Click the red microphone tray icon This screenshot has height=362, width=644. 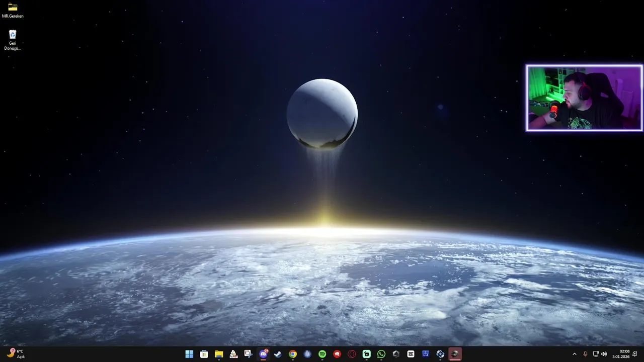click(x=585, y=354)
